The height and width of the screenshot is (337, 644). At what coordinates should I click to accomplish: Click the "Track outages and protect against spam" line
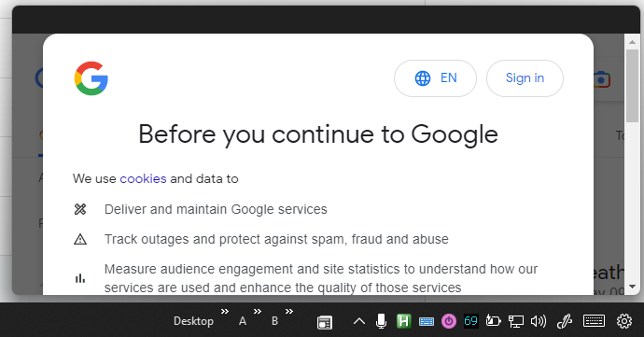coord(276,239)
